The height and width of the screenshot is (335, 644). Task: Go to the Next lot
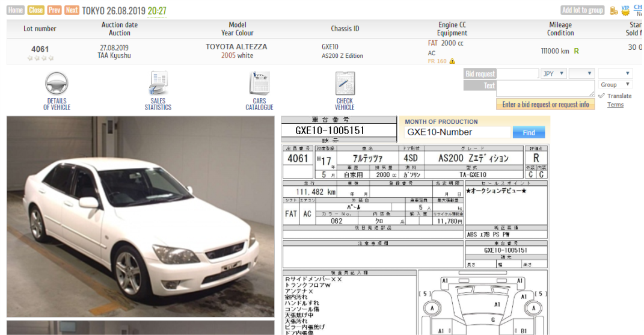tap(72, 10)
